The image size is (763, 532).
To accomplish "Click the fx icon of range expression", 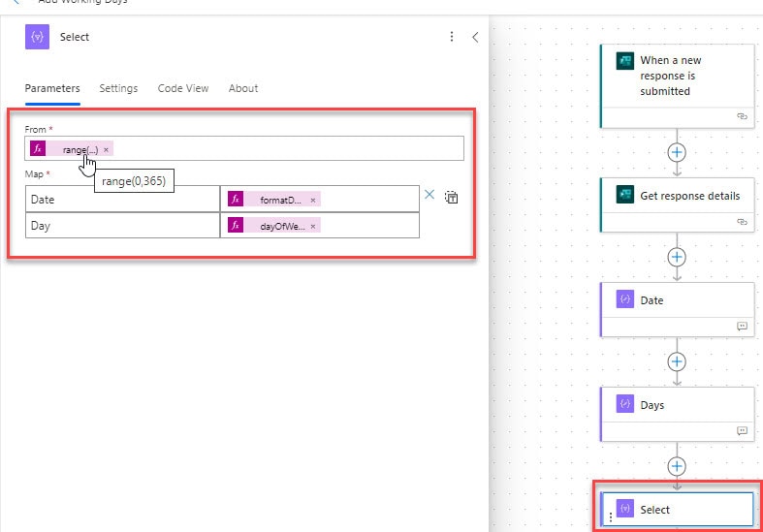I will tap(38, 148).
